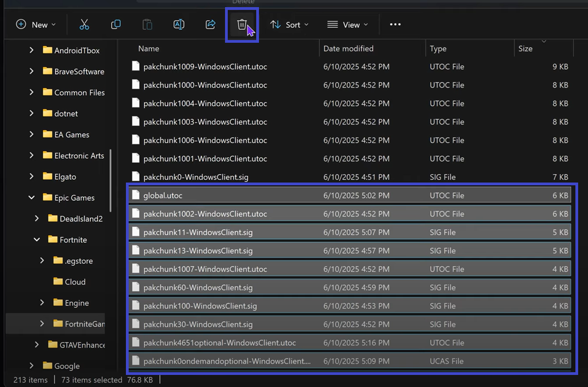Open the See more ellipsis on the toolbar
Viewport: 588px width, 387px height.
pos(395,25)
